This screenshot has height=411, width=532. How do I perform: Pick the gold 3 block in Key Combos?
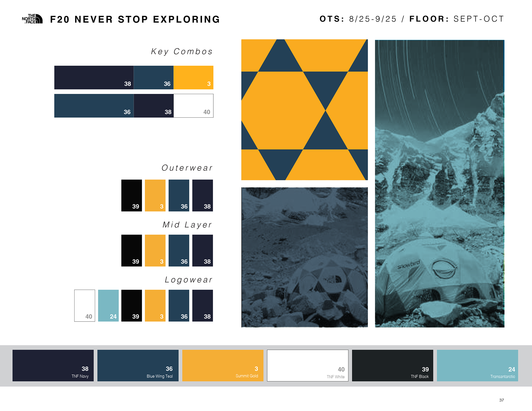193,78
